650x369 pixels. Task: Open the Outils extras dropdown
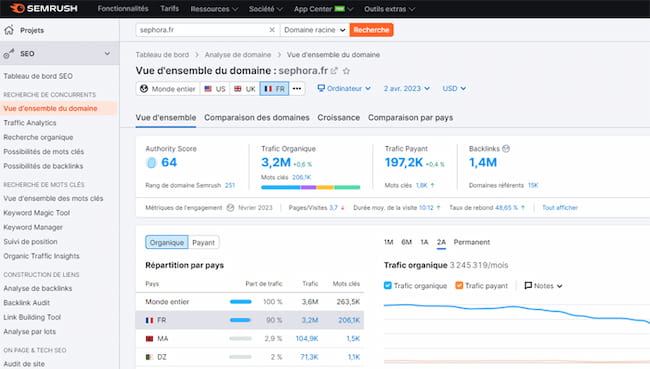(x=389, y=9)
